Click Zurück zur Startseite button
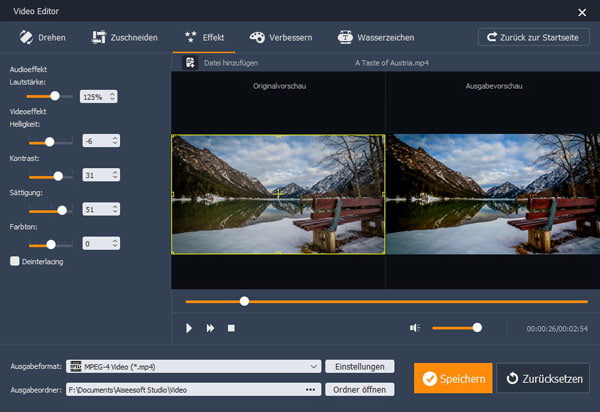 click(533, 38)
